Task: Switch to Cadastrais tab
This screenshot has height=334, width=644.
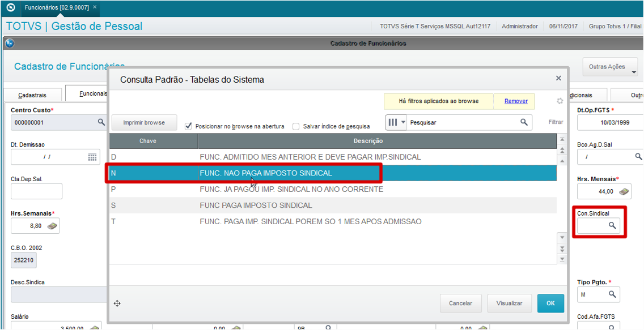Action: 32,95
